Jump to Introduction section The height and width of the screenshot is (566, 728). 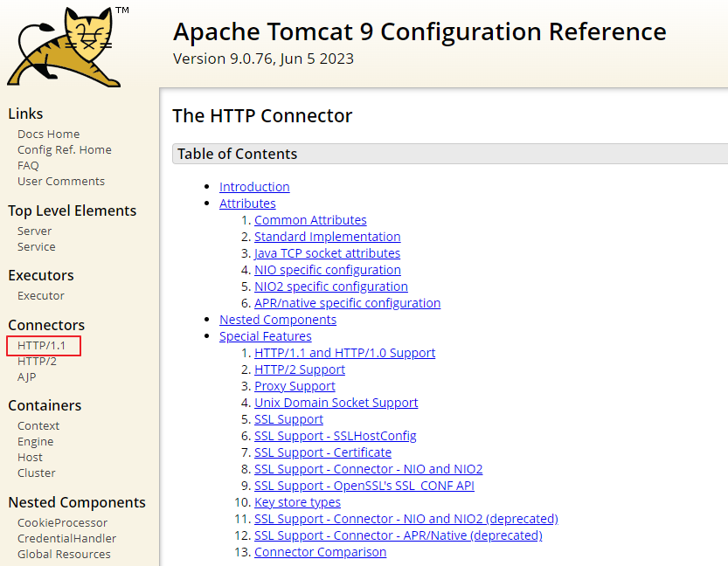click(x=254, y=187)
